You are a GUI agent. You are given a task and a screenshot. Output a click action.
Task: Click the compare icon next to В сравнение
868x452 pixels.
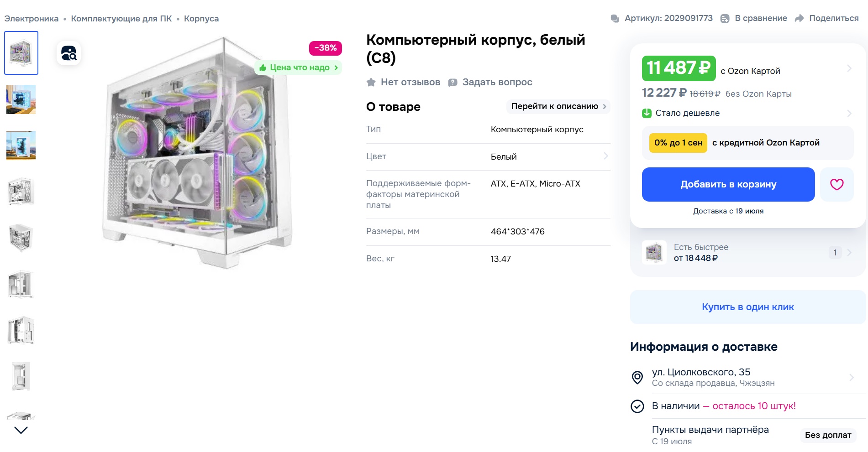click(725, 19)
